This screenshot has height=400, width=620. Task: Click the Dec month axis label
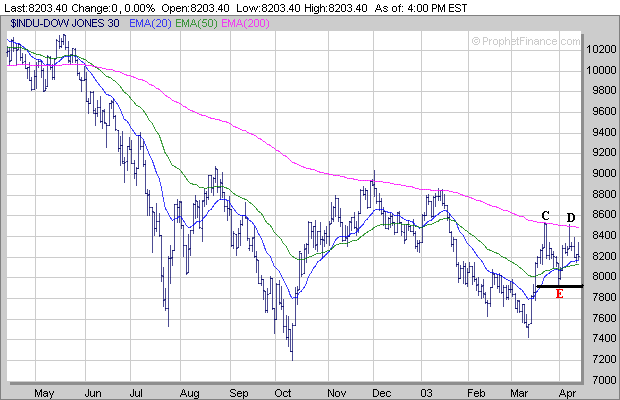[382, 393]
